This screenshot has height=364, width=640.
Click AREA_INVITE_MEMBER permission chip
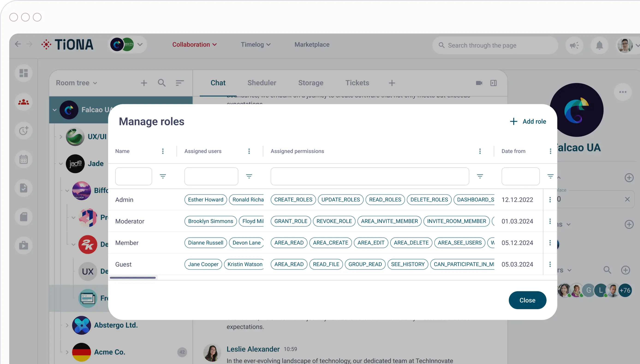389,221
